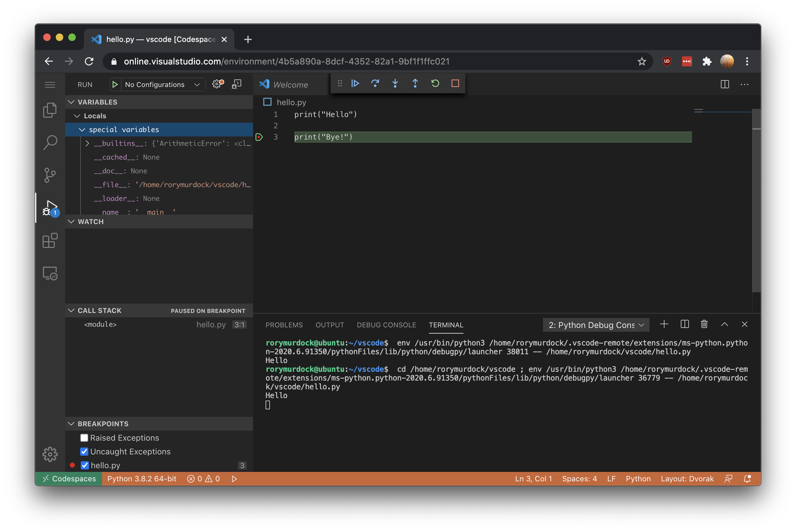The width and height of the screenshot is (796, 532).
Task: Click the Step Out debug button
Action: click(x=415, y=83)
